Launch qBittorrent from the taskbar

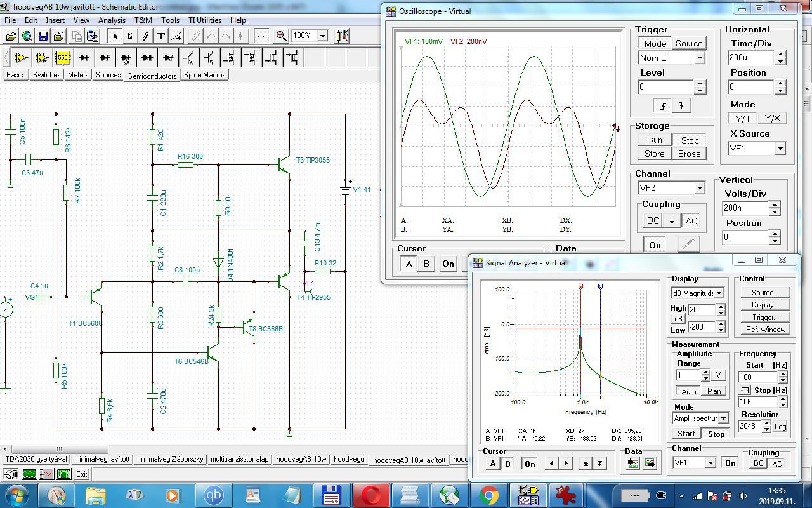tap(213, 495)
